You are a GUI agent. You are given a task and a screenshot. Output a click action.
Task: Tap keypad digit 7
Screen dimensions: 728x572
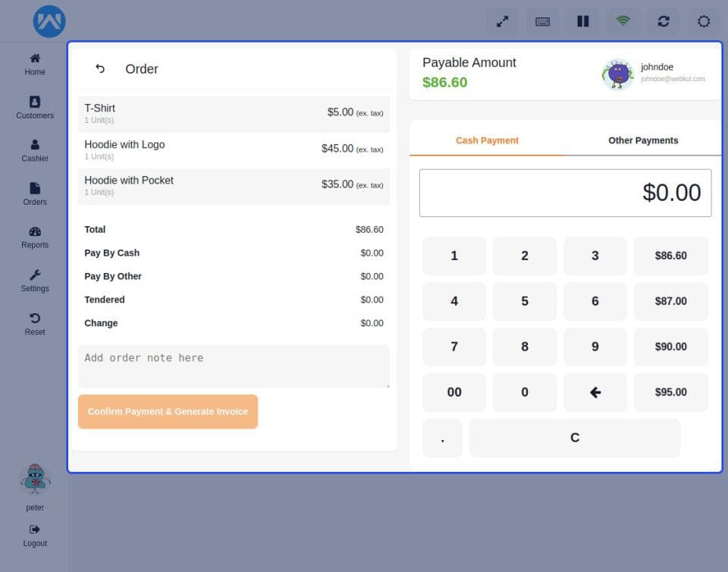coord(454,347)
